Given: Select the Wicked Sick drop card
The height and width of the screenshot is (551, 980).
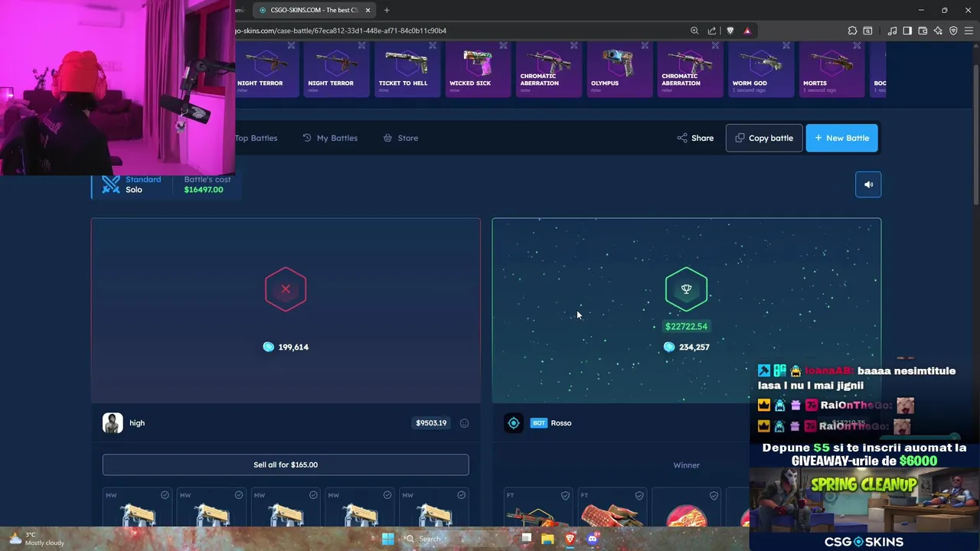Looking at the screenshot, I should pos(478,70).
